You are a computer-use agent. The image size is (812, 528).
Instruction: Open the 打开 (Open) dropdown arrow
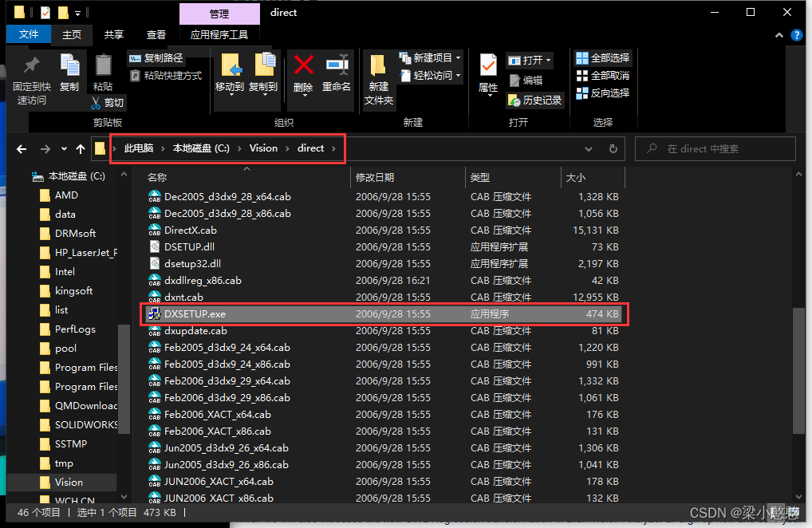tap(550, 60)
